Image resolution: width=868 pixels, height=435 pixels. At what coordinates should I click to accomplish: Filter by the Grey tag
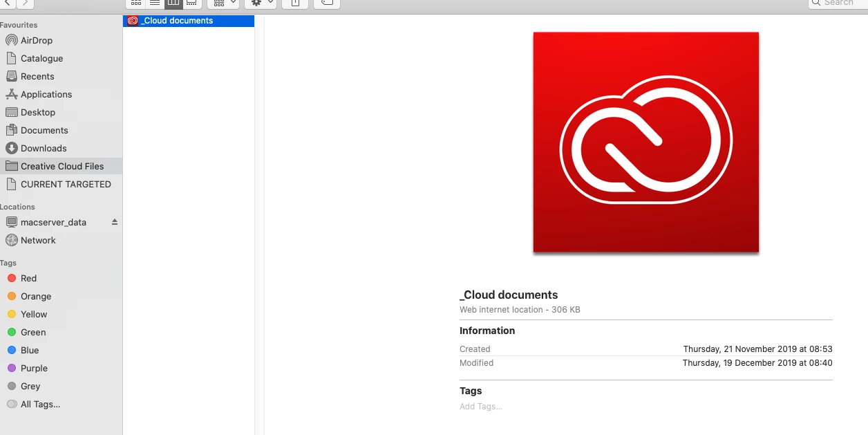click(61, 386)
